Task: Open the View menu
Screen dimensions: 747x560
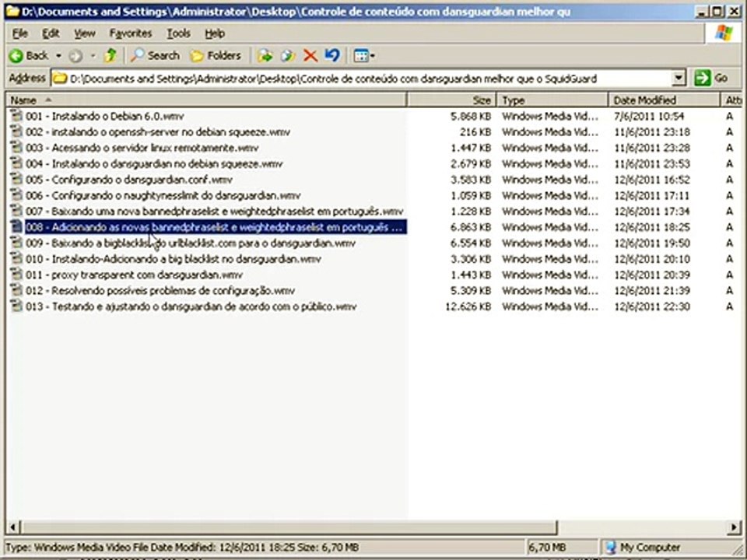Action: [85, 33]
